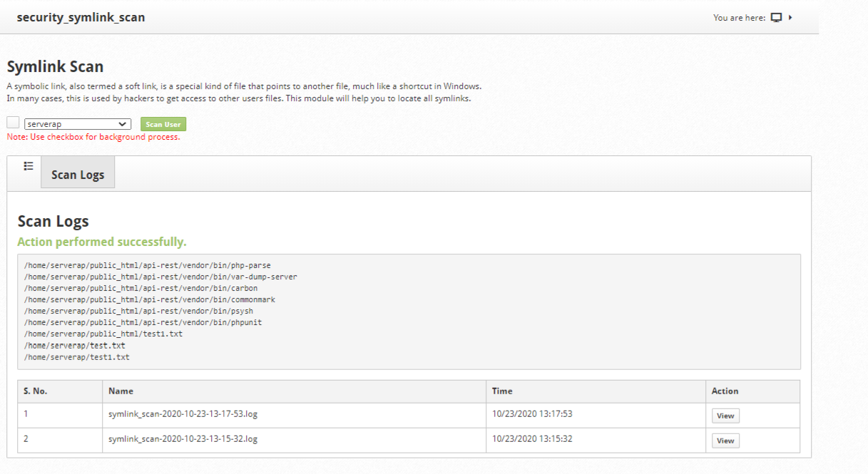Click the You are here label
868x474 pixels.
[740, 18]
